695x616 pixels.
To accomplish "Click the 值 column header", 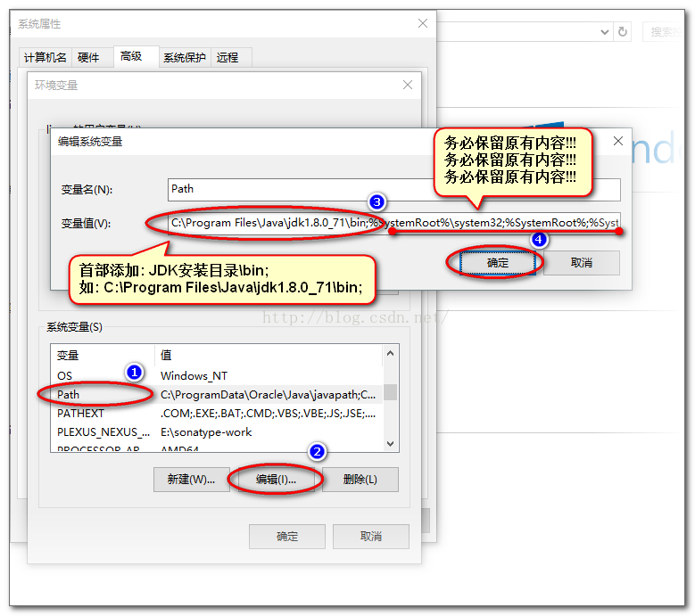I will 269,355.
